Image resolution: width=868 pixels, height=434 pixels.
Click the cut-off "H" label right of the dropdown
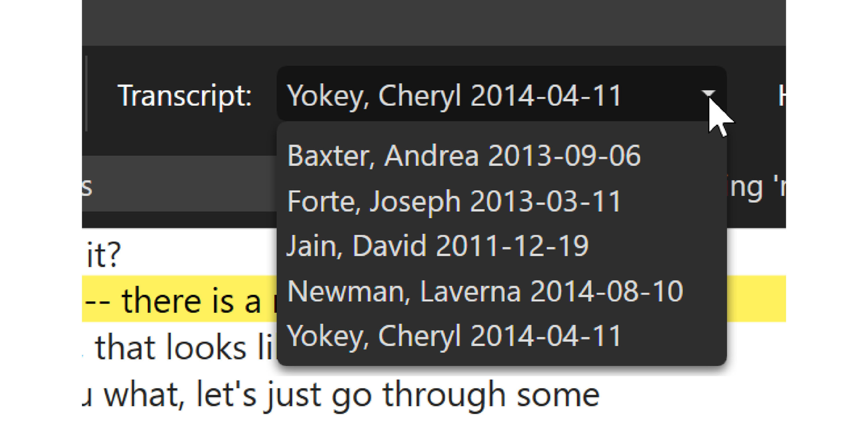[781, 96]
